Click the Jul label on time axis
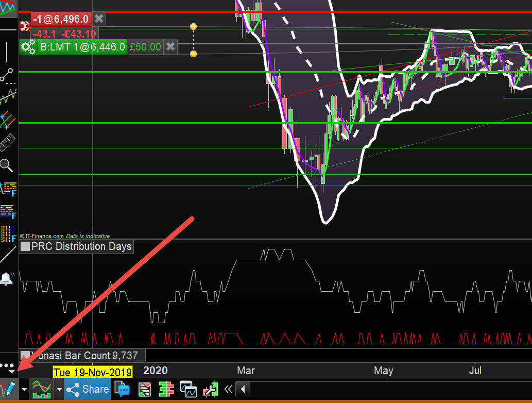This screenshot has width=532, height=403. point(475,371)
